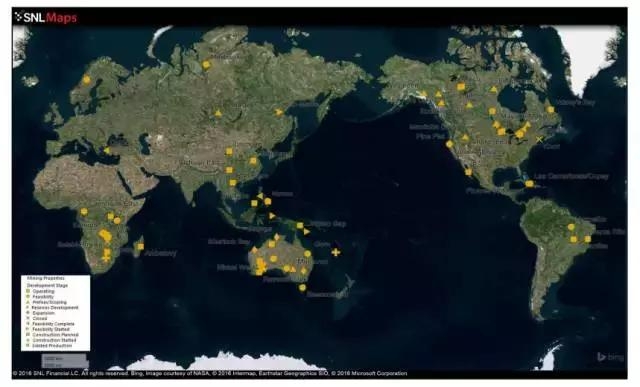The height and width of the screenshot is (387, 640).
Task: Click the Operating legend square symbol
Action: (28, 291)
